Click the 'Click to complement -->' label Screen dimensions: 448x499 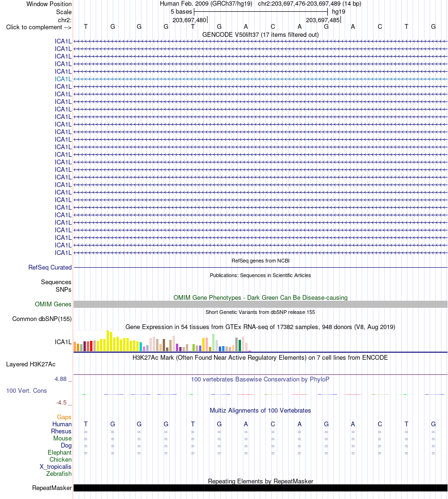(39, 27)
